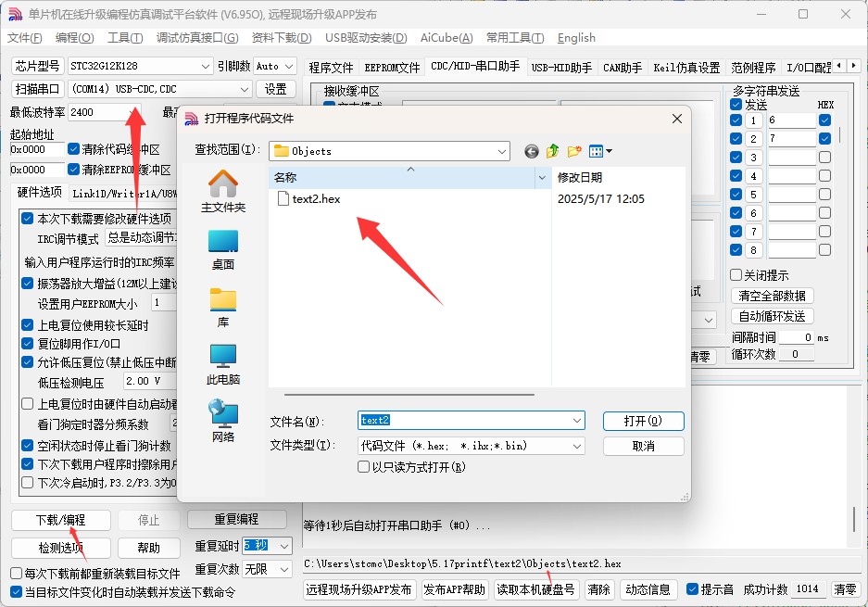Open the pin count Auto dropdown
The width and height of the screenshot is (868, 607).
pos(290,66)
